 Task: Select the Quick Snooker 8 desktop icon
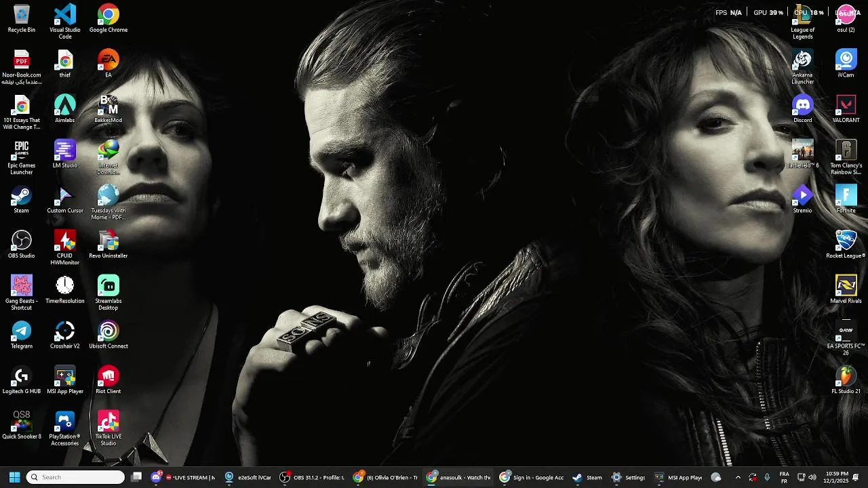click(x=22, y=425)
